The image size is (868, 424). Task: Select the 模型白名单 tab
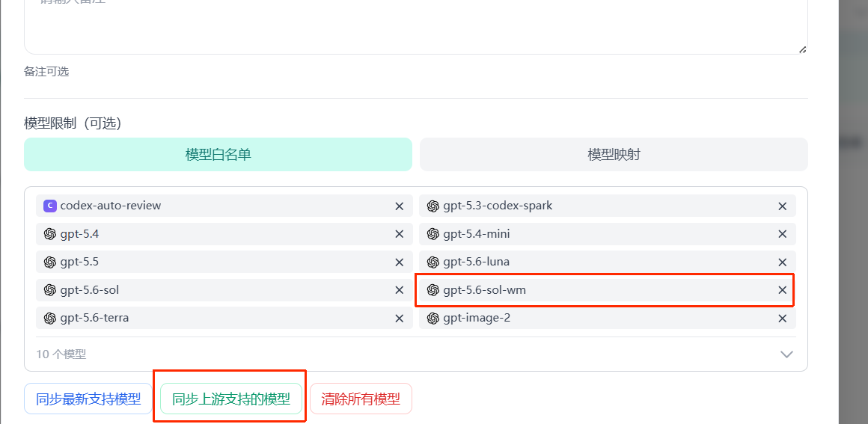pos(218,155)
